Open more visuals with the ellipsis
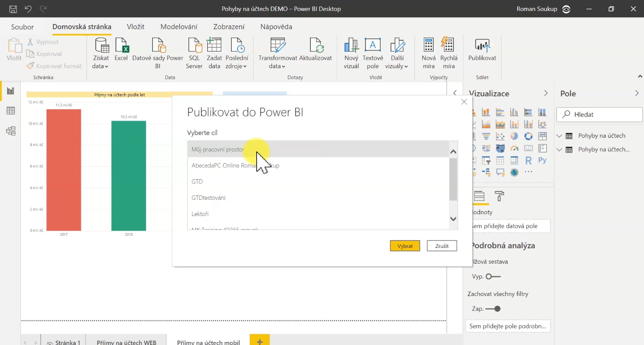 point(528,172)
